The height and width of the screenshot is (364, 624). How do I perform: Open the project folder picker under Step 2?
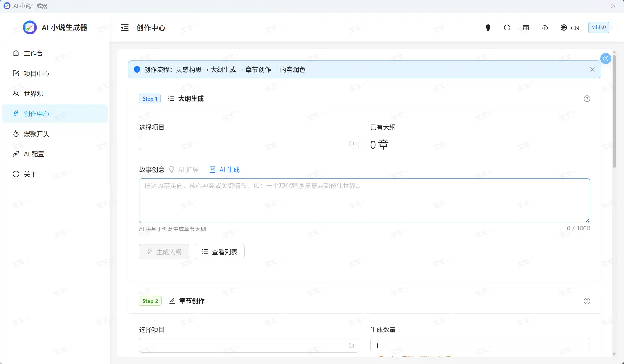[351, 345]
